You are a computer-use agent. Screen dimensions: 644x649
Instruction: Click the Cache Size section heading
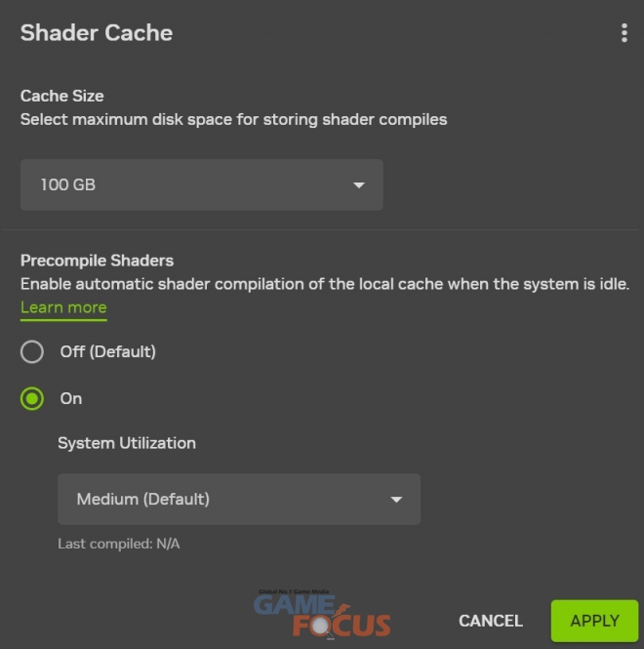pyautogui.click(x=61, y=96)
